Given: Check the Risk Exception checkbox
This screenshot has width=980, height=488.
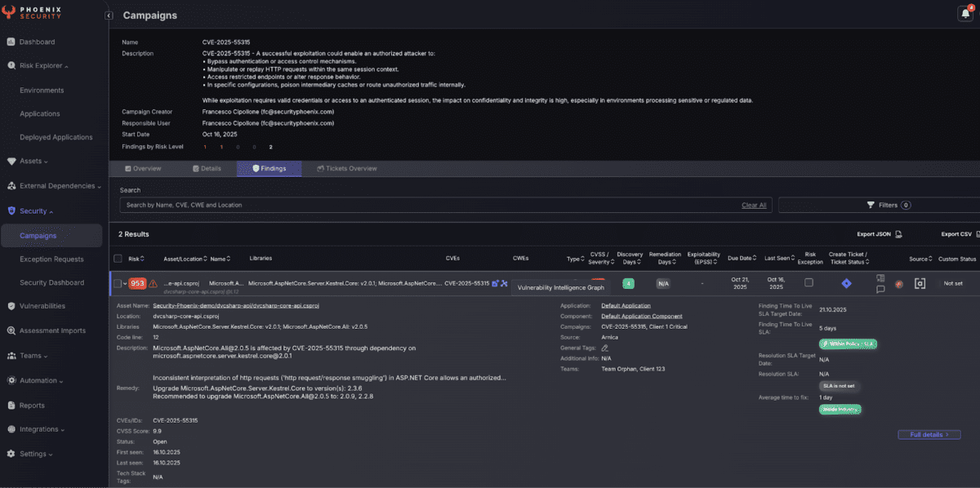Looking at the screenshot, I should (808, 282).
